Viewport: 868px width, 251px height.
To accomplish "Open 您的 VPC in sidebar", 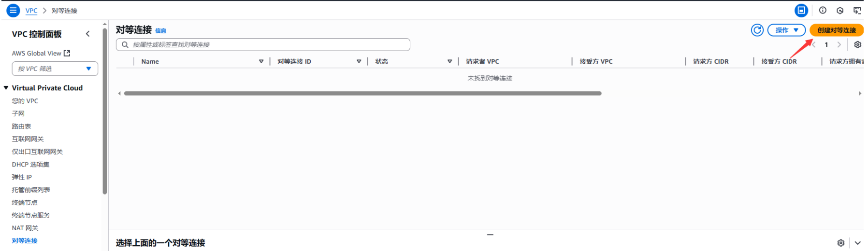I will point(25,101).
